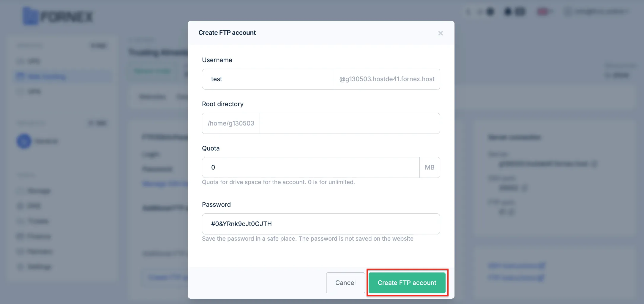The width and height of the screenshot is (644, 304).
Task: Click the DNS icon in sidebar
Action: pos(20,206)
